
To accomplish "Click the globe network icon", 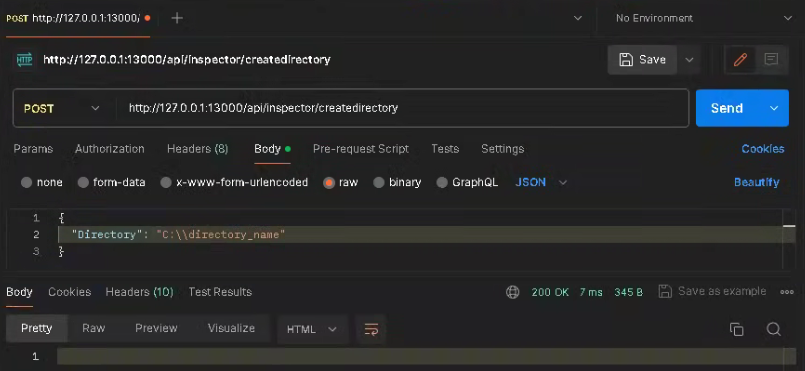I will pos(512,292).
